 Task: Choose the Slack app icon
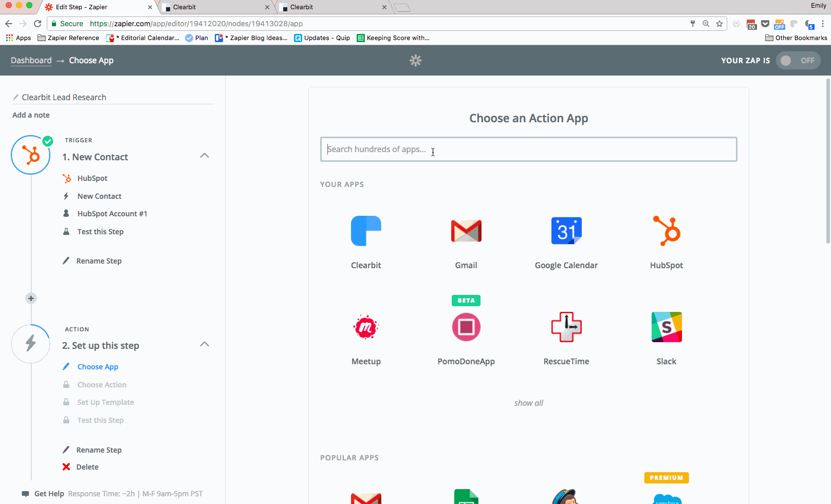(x=667, y=327)
